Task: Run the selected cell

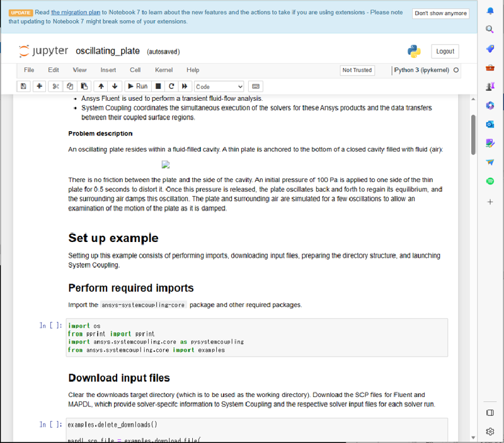Action: 138,86
